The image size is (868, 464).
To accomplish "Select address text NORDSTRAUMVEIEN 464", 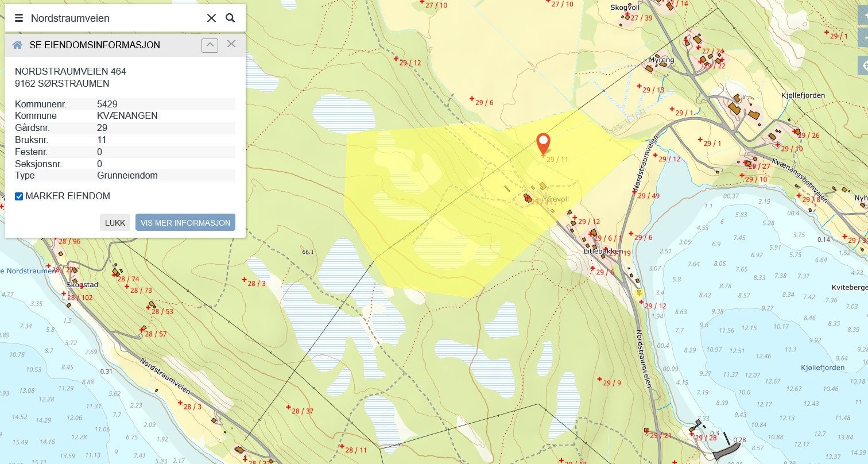I will click(x=71, y=72).
